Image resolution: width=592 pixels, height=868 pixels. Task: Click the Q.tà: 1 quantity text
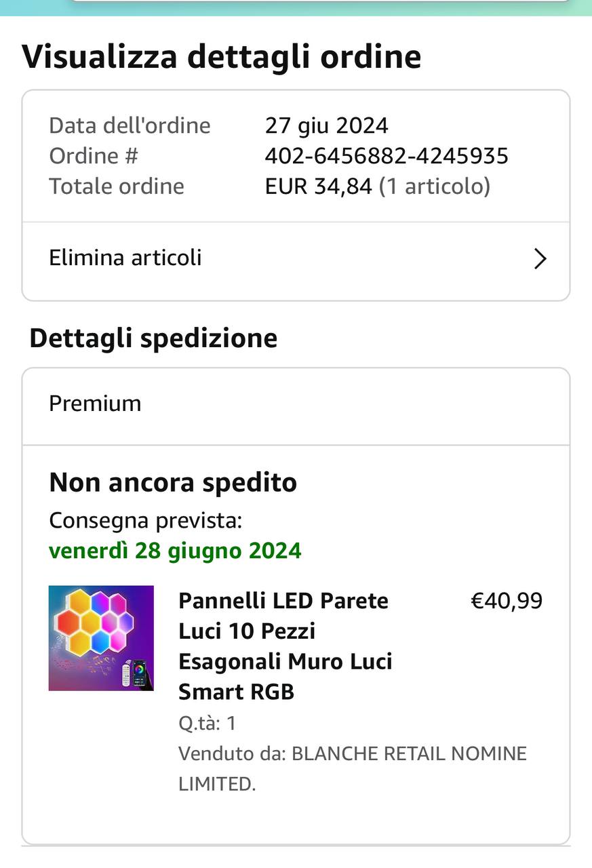(x=207, y=723)
